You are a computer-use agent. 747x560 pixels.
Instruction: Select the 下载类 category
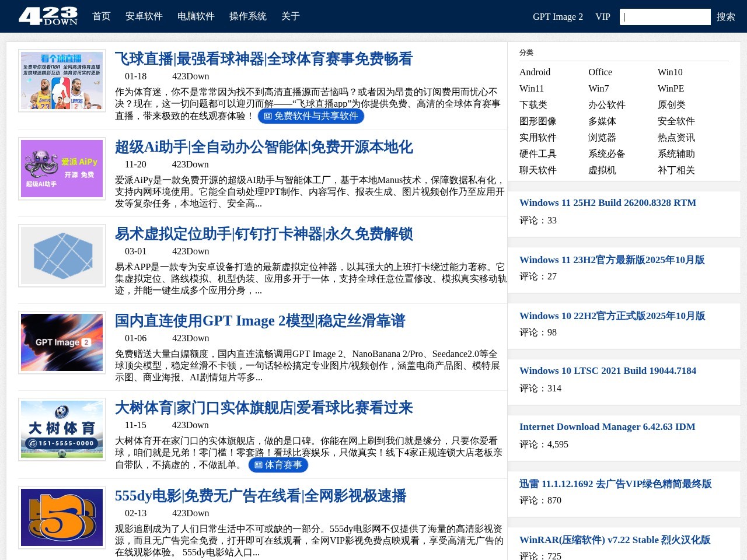(533, 105)
